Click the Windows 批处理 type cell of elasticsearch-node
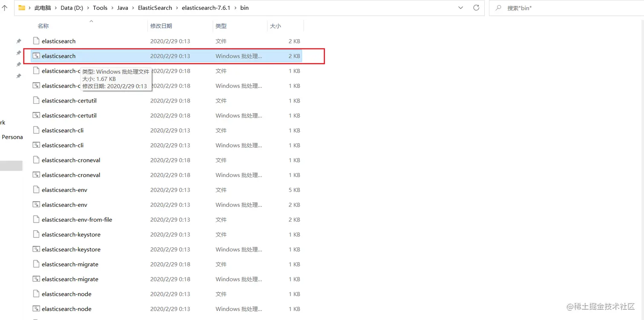644x320 pixels. pos(239,309)
